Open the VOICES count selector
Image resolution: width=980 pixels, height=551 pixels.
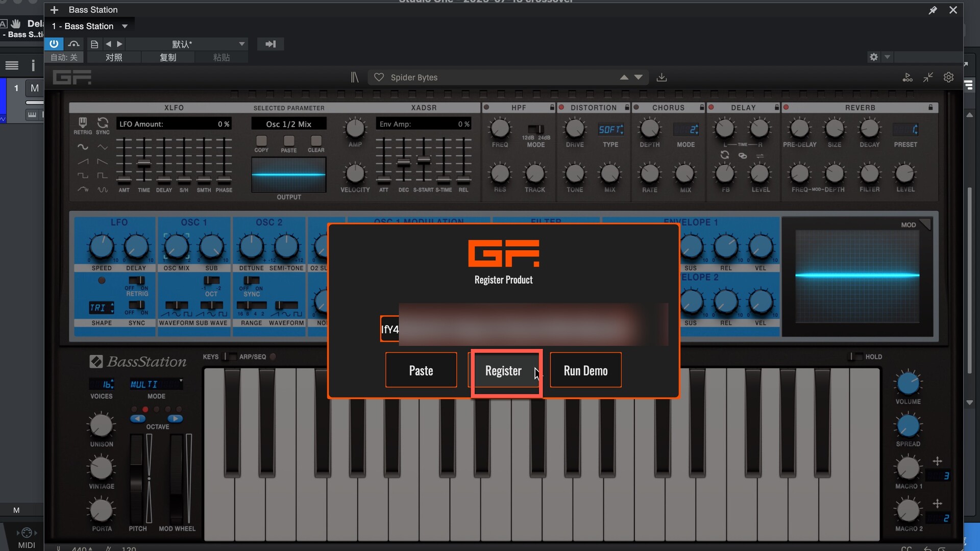[x=102, y=384]
